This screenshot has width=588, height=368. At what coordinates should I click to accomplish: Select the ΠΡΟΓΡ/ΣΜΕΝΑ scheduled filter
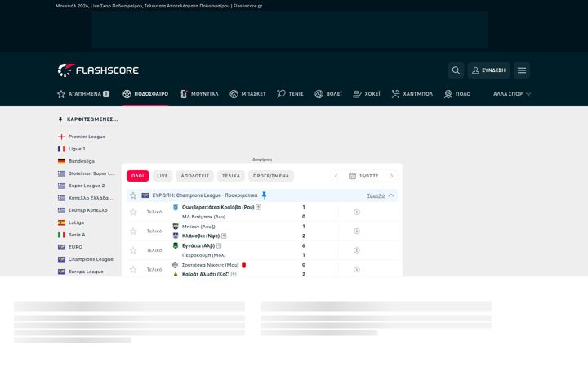coord(271,176)
